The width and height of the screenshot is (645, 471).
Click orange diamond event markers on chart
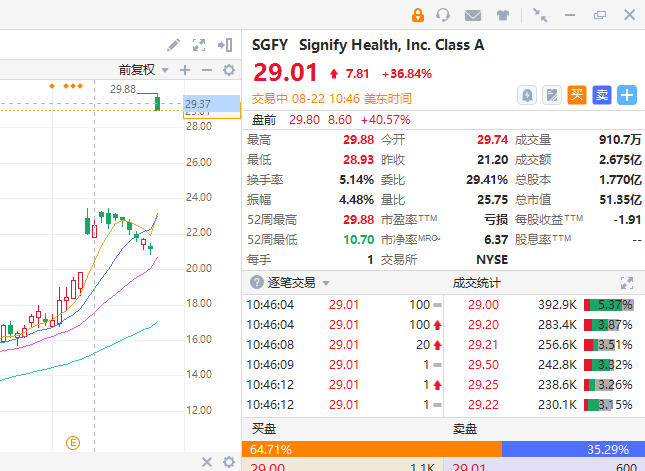point(67,86)
